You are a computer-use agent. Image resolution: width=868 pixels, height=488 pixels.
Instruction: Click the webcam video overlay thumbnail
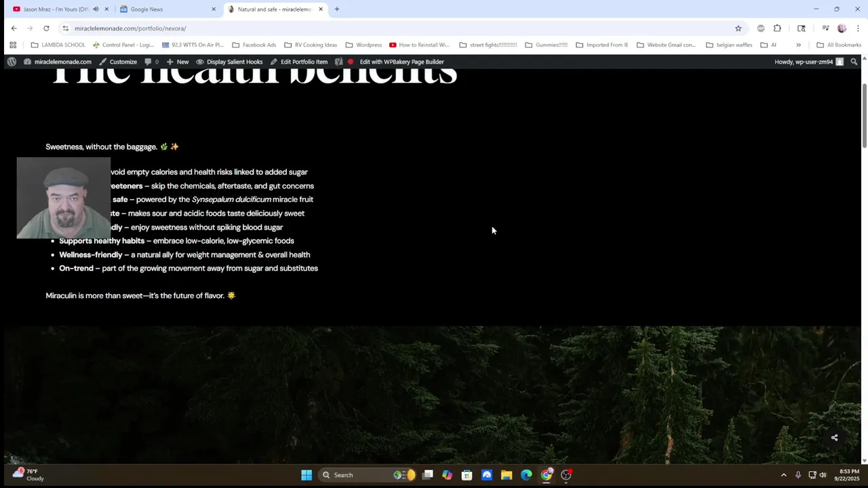[x=64, y=198]
